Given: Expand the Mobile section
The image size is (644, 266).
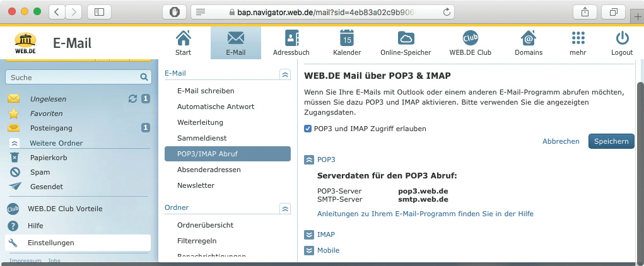Looking at the screenshot, I should [309, 250].
